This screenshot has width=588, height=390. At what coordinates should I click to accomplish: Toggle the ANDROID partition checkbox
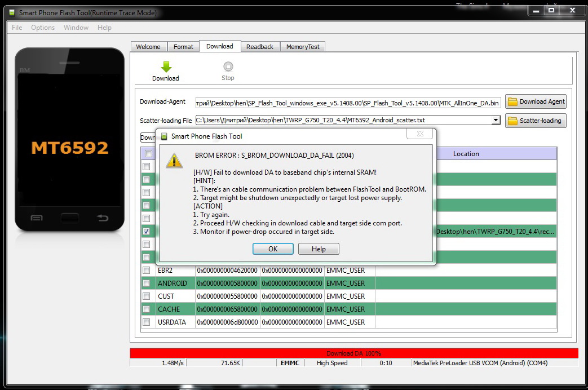tap(147, 283)
